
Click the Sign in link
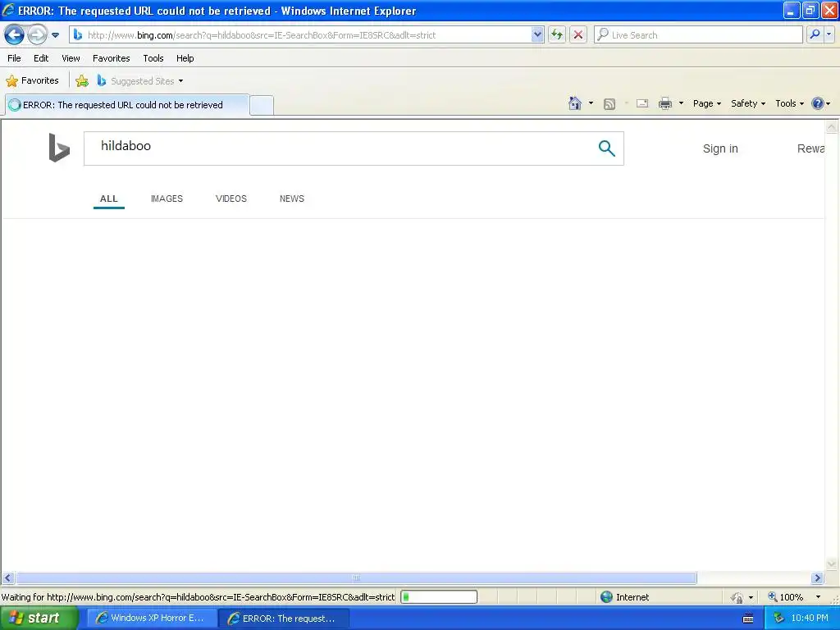pos(720,148)
